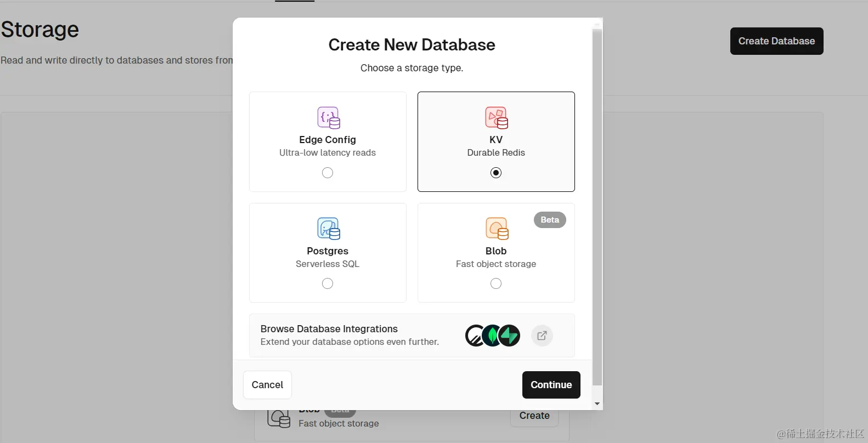Click the Blob storage icon in dialog
Image resolution: width=868 pixels, height=443 pixels.
(497, 229)
